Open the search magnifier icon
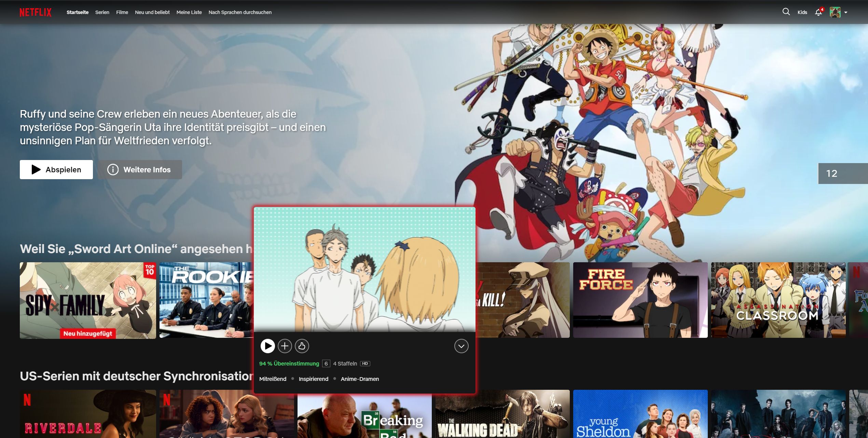 coord(786,12)
